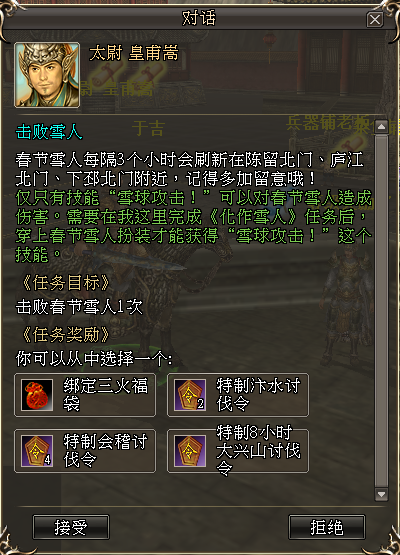Click the 《任务目标》 section heading
The width and height of the screenshot is (400, 555).
[x=65, y=283]
